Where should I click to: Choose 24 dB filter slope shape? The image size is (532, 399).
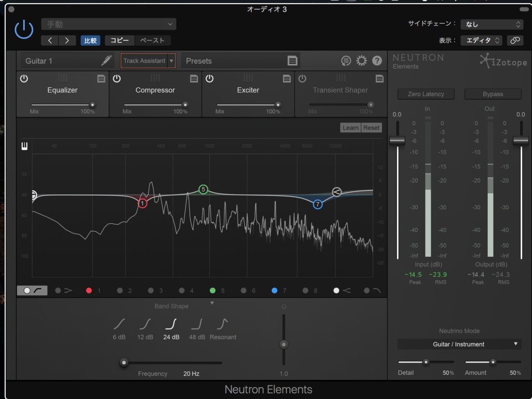[x=171, y=329]
